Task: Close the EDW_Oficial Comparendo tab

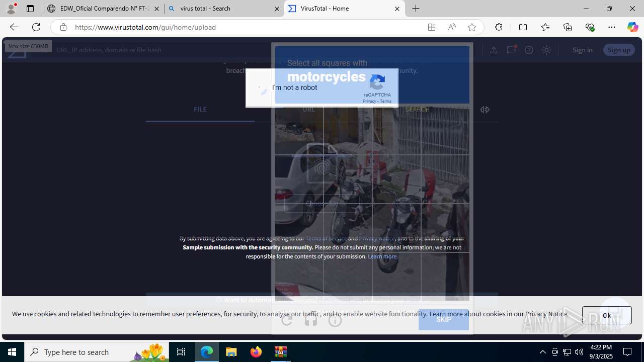Action: [156, 9]
